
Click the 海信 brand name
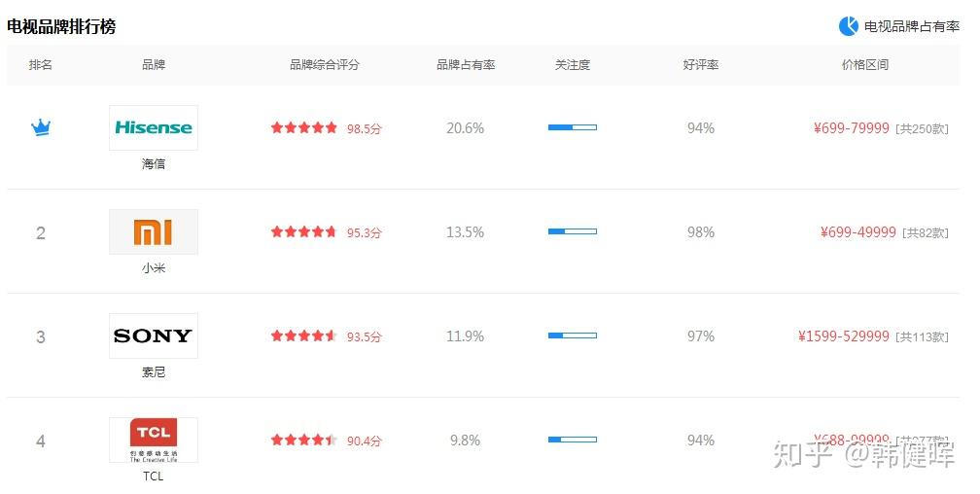coord(154,163)
